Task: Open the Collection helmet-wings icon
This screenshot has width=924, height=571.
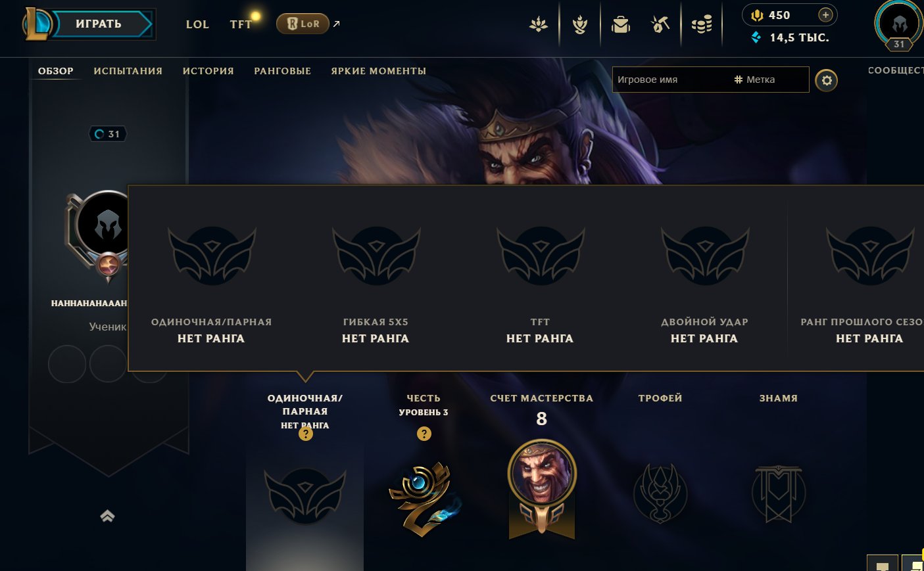Action: coord(579,25)
